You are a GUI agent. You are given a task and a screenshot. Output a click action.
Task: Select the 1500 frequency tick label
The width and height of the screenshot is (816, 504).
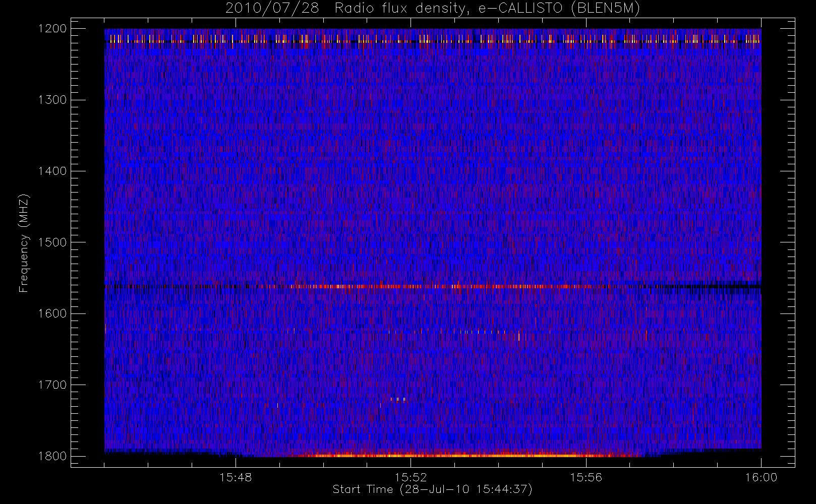(52, 242)
